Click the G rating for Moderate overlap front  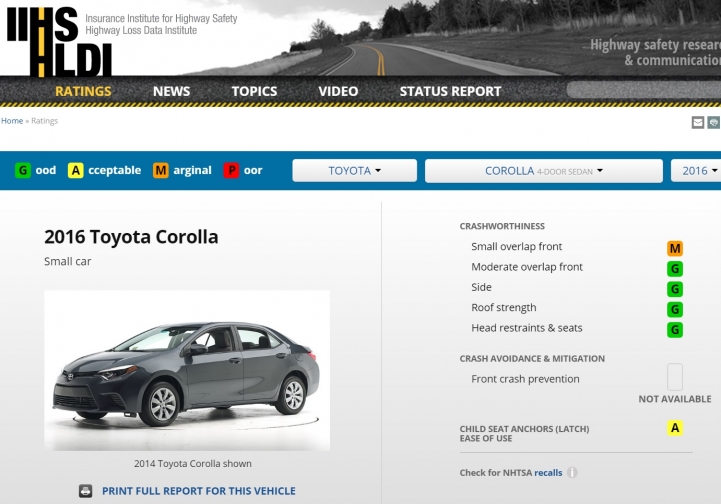point(675,269)
